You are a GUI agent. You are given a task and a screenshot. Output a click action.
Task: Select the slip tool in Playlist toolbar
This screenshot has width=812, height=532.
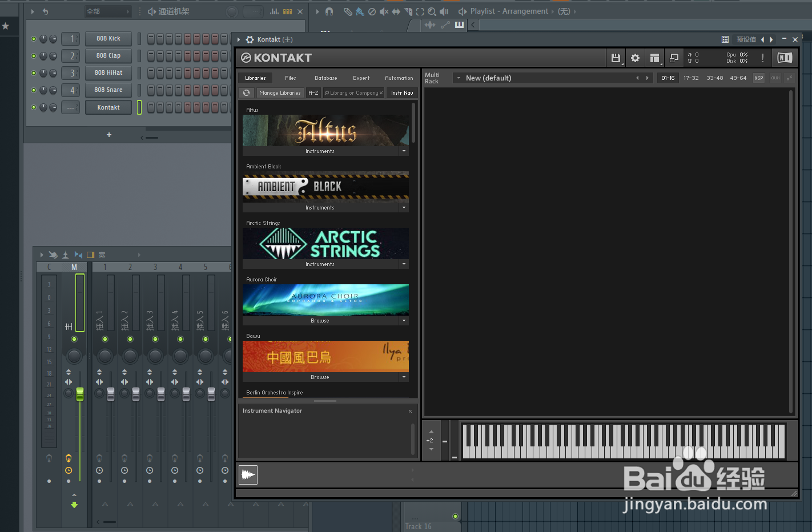pos(396,11)
